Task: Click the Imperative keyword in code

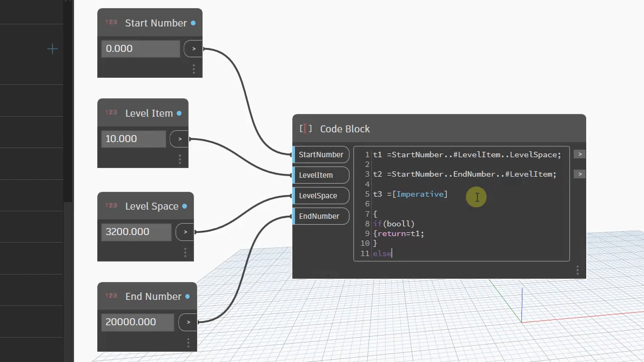Action: coord(420,194)
